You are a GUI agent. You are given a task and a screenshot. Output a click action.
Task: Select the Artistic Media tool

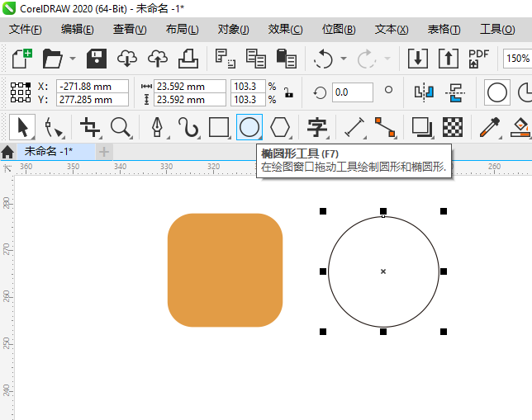tap(188, 127)
